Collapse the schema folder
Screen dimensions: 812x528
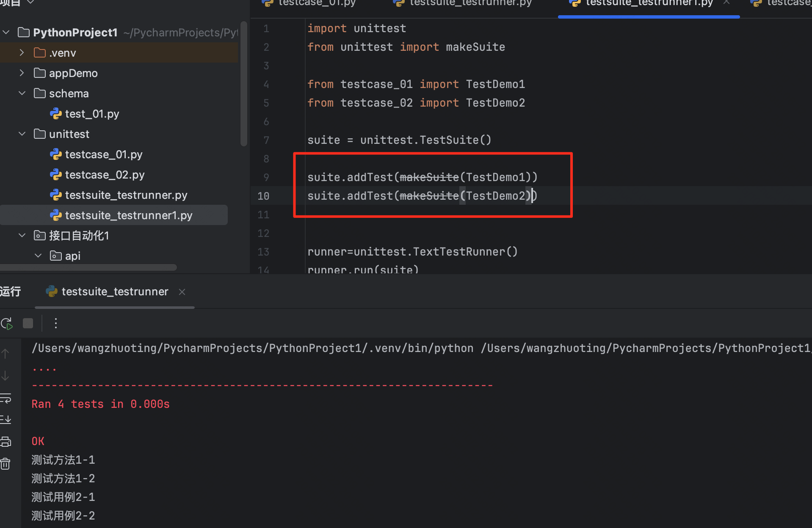pos(22,93)
